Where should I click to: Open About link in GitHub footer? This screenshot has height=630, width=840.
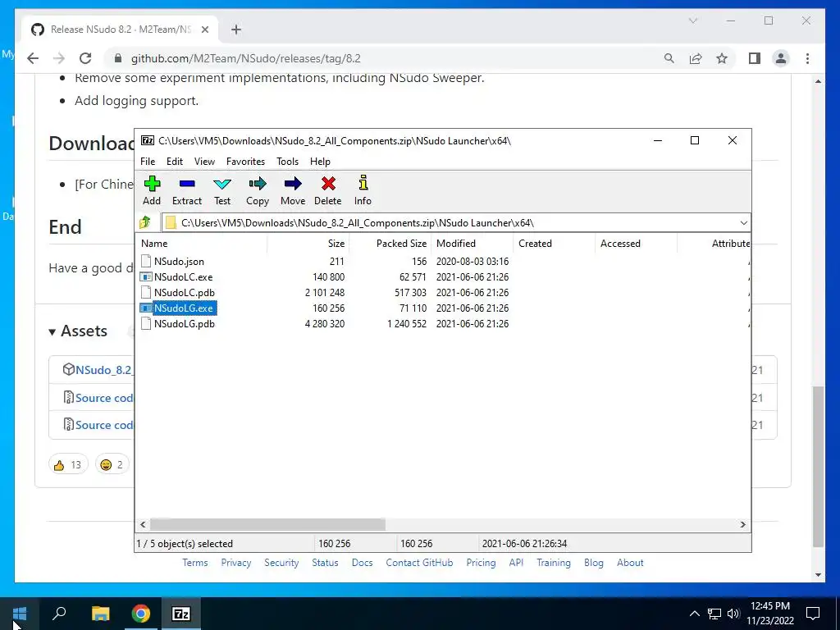(630, 563)
